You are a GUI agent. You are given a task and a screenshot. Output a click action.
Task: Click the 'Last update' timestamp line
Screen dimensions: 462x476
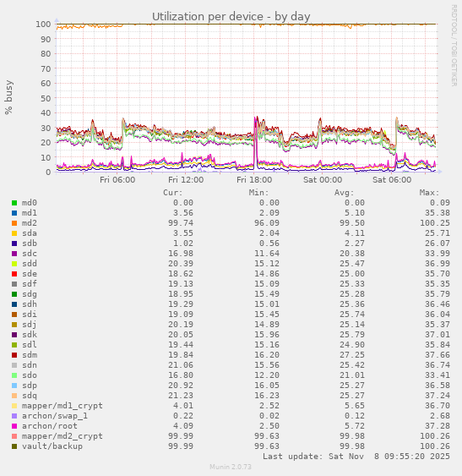coord(356,457)
